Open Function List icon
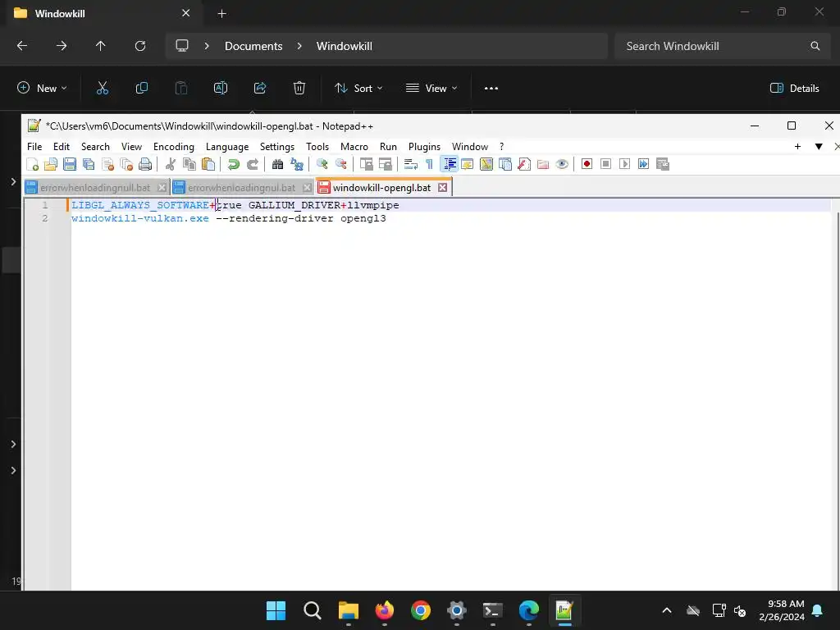The height and width of the screenshot is (630, 840). (x=524, y=164)
